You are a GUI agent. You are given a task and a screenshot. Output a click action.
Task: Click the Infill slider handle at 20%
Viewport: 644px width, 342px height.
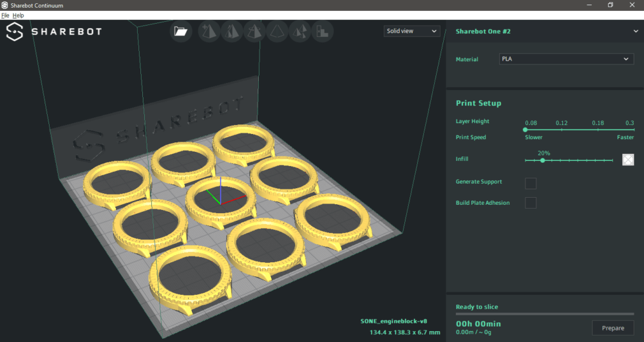pyautogui.click(x=543, y=160)
